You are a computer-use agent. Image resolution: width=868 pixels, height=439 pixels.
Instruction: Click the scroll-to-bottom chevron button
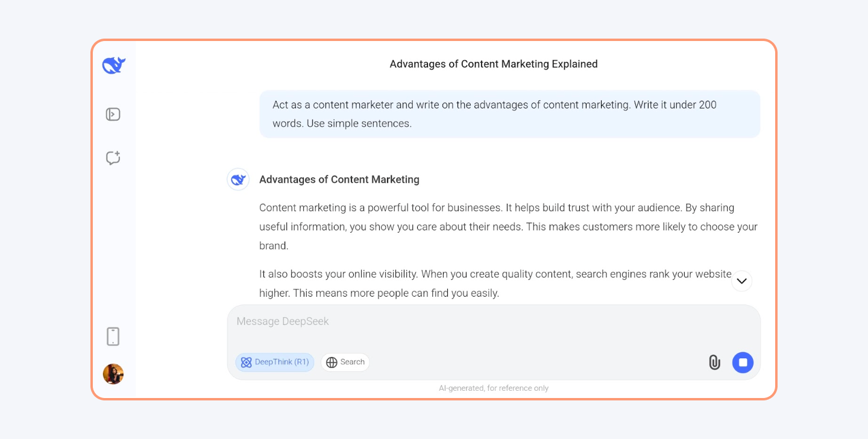click(x=741, y=281)
